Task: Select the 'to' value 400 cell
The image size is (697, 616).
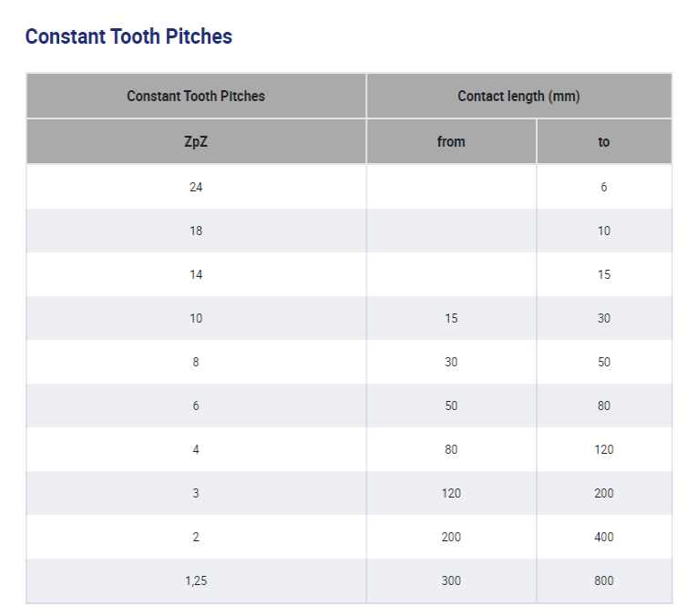Action: 604,537
